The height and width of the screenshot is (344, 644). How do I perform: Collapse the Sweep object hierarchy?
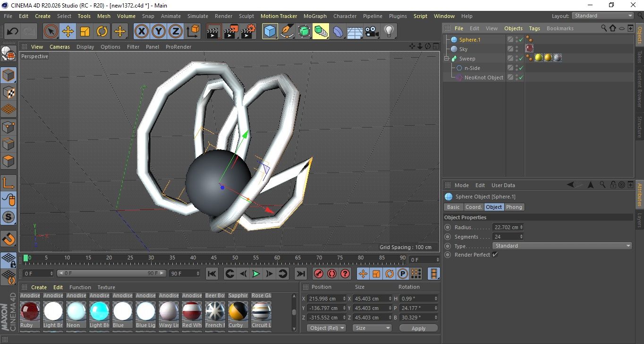[x=447, y=59]
